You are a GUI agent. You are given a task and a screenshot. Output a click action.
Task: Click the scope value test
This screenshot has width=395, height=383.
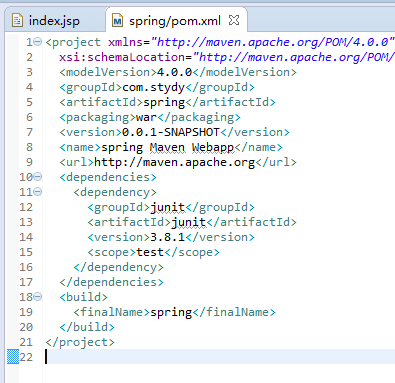pyautogui.click(x=150, y=252)
